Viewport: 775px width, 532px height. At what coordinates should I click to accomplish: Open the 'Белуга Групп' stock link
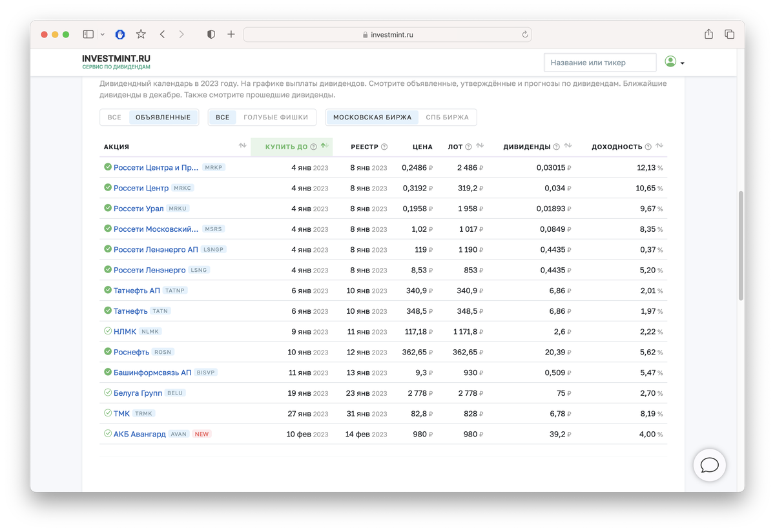coord(138,393)
